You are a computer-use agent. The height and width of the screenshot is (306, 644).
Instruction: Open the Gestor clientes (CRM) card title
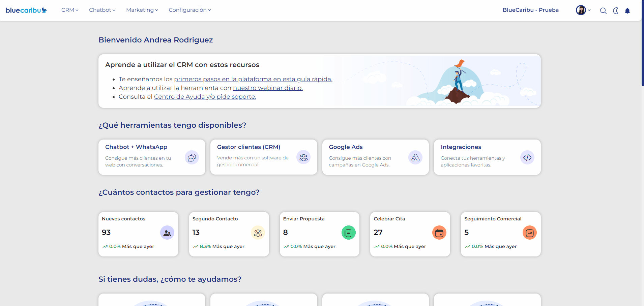pyautogui.click(x=249, y=147)
